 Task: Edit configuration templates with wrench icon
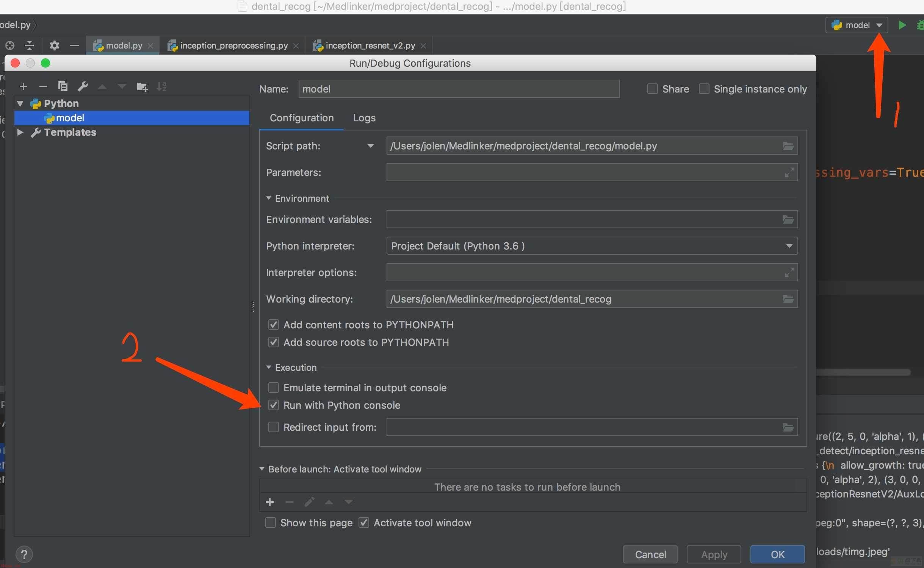pyautogui.click(x=83, y=86)
